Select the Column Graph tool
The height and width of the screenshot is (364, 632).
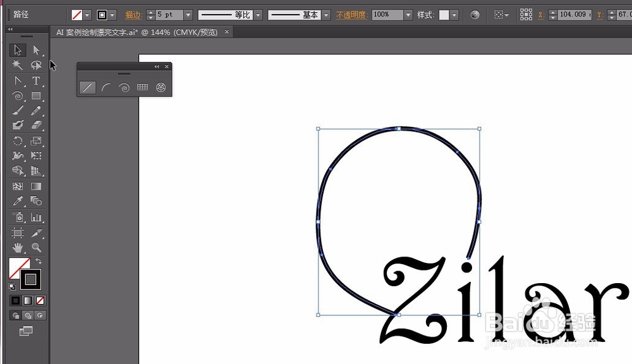36,217
